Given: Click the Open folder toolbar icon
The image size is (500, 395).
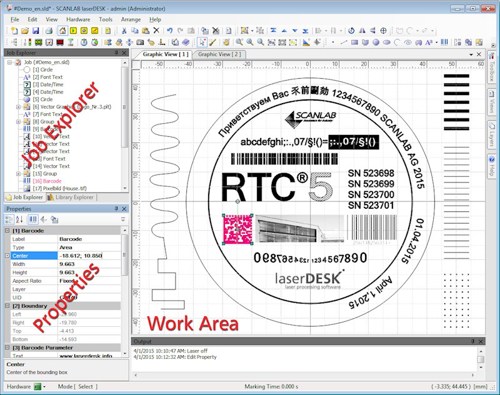Looking at the screenshot, I should (x=25, y=31).
